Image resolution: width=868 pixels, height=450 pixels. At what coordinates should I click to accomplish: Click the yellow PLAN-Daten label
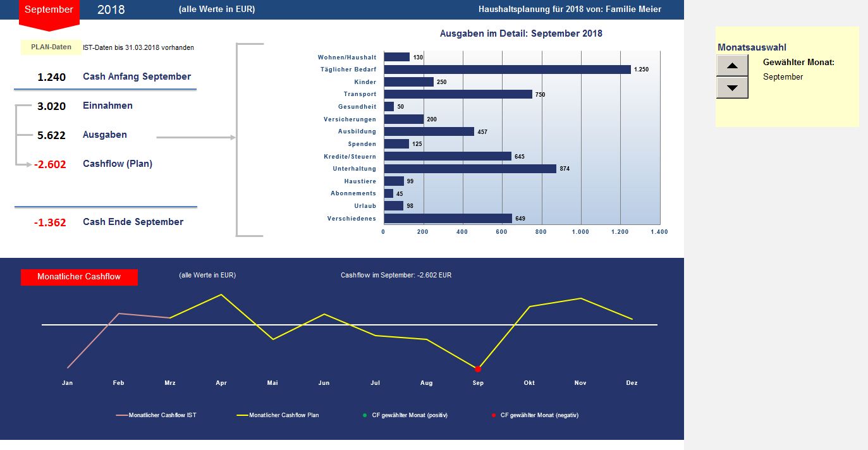pos(51,47)
